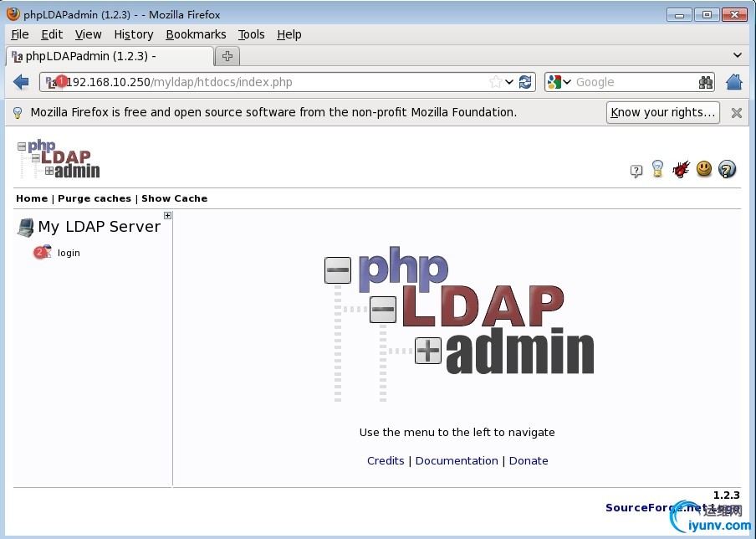
Task: Open the Tools menu
Action: (x=251, y=35)
